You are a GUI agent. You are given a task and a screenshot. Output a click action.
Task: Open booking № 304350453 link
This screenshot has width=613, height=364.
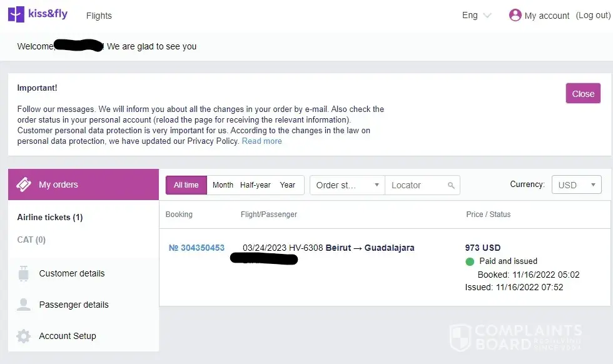tap(196, 248)
